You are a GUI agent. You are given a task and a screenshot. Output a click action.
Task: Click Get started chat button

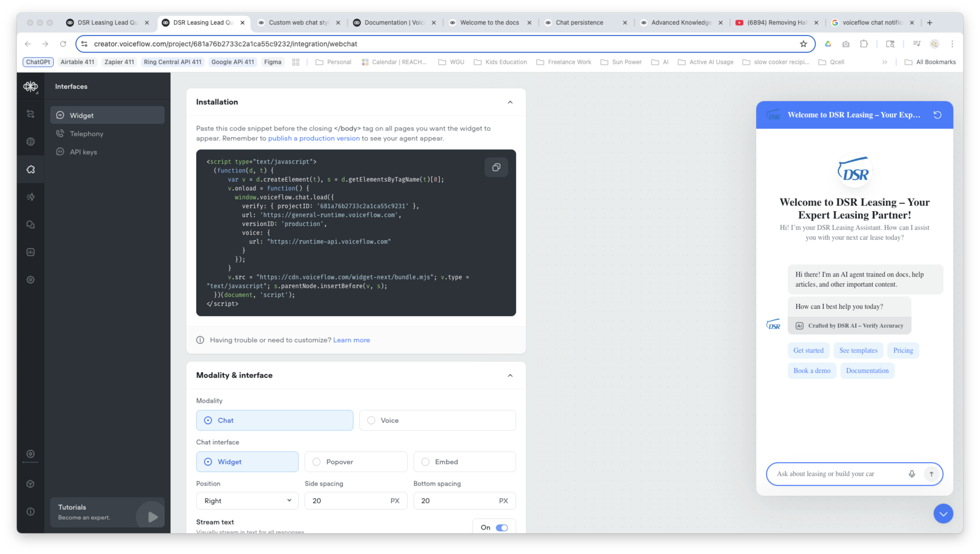pos(808,350)
